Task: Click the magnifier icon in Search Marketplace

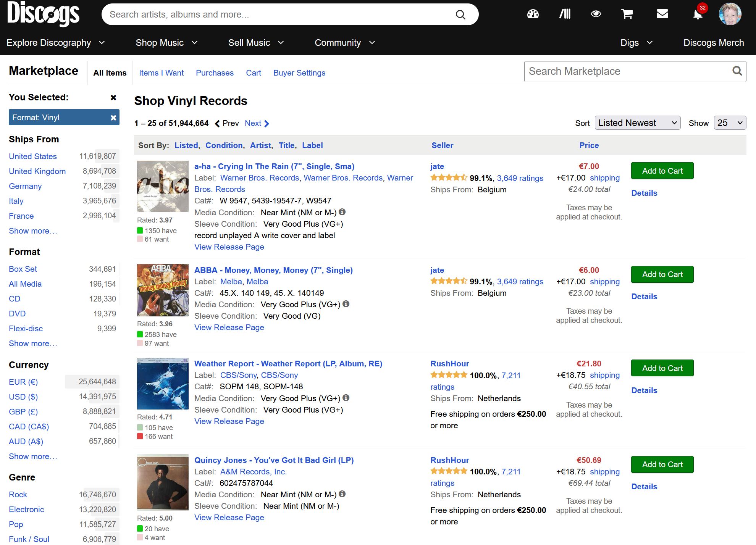Action: pyautogui.click(x=737, y=71)
